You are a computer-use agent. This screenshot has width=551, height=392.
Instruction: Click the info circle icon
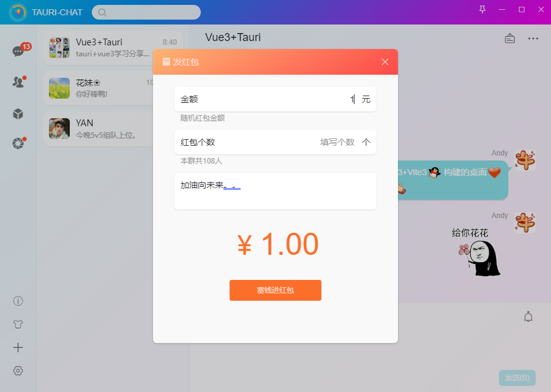(x=18, y=301)
